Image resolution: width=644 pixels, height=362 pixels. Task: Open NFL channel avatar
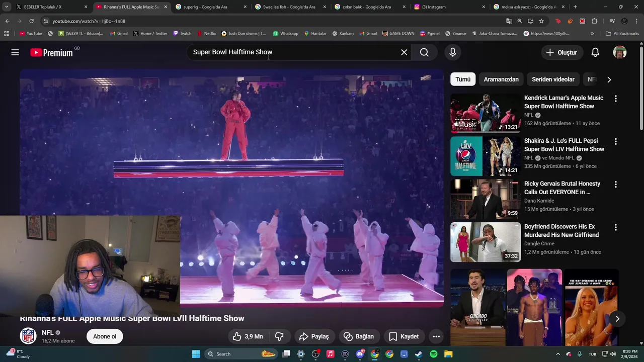pyautogui.click(x=28, y=336)
